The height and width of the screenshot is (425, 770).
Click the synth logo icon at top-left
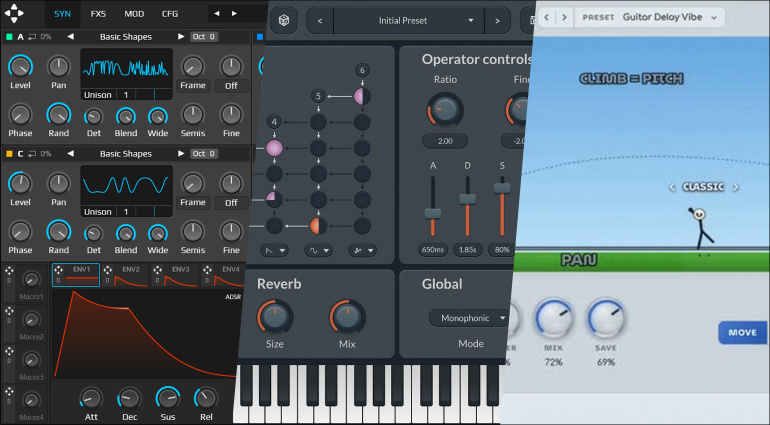(x=14, y=13)
